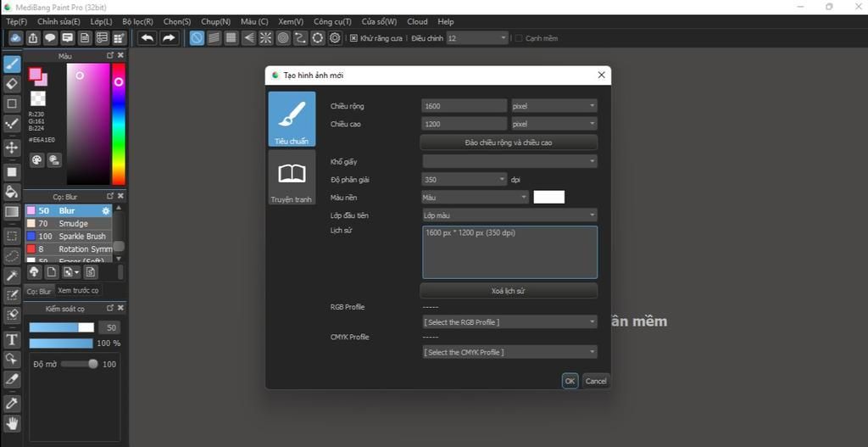Open Lớp(L) menu
This screenshot has width=868, height=447.
102,21
